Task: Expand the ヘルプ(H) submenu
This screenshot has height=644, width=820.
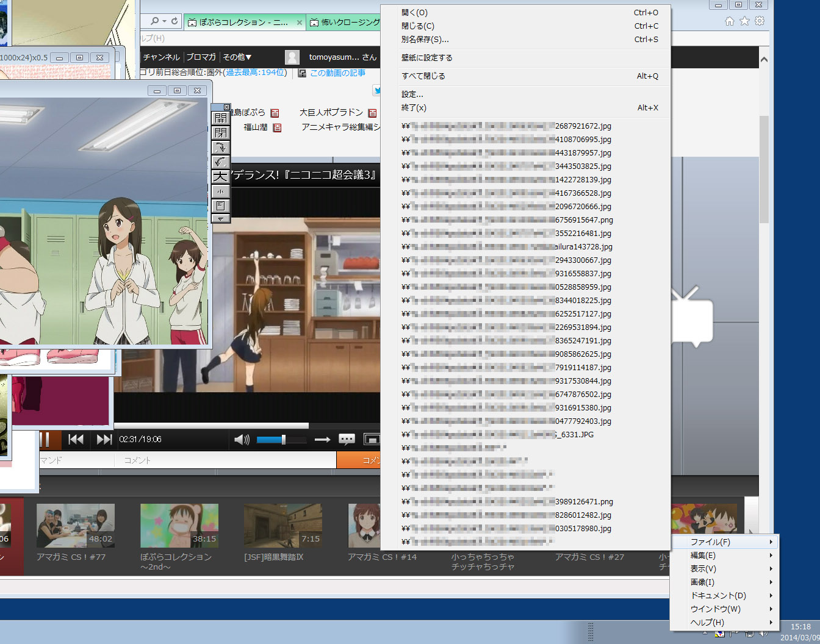Action: [x=724, y=623]
